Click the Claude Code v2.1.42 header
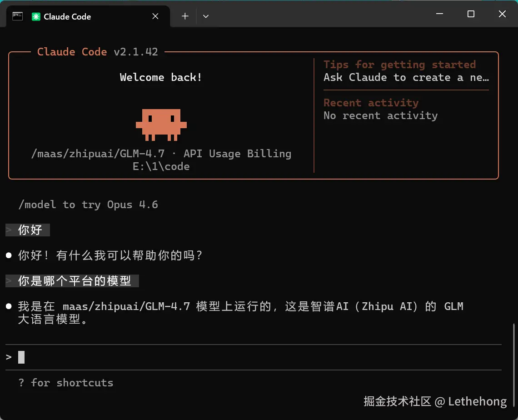This screenshot has height=420, width=518. pos(97,52)
